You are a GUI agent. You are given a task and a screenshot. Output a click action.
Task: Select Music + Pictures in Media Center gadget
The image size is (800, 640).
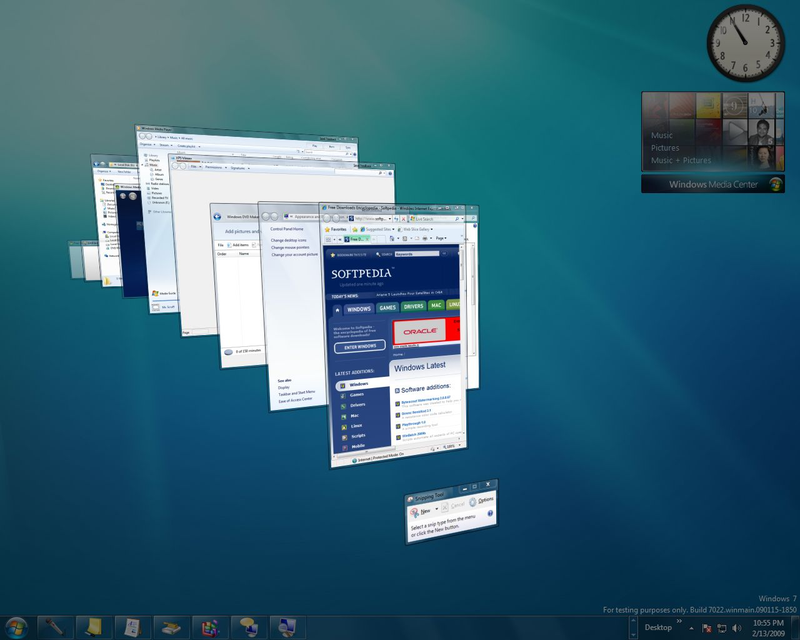pyautogui.click(x=681, y=160)
